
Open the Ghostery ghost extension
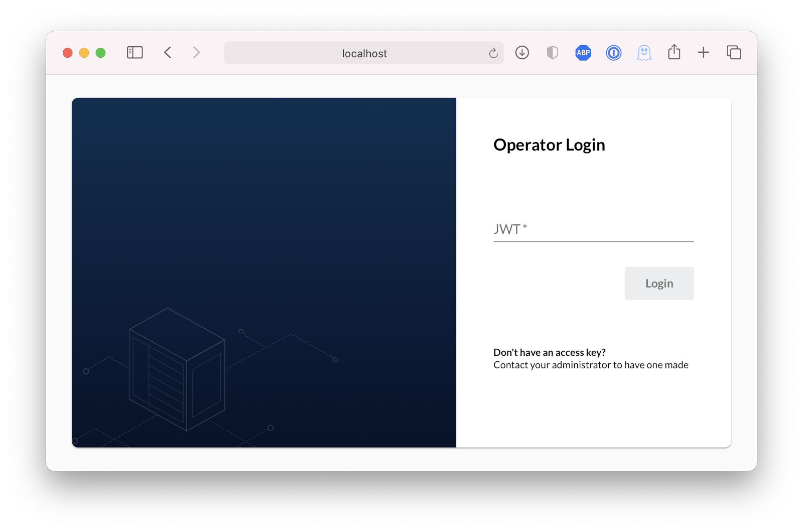coord(644,53)
